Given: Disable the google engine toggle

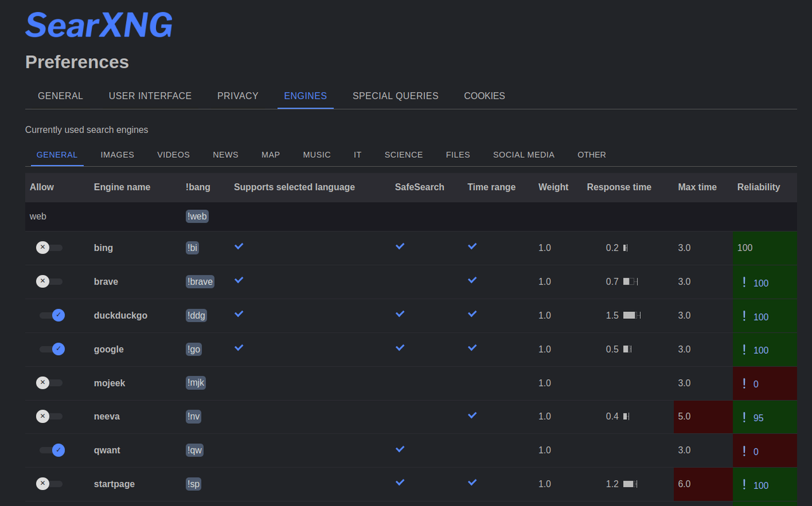Looking at the screenshot, I should tap(51, 349).
